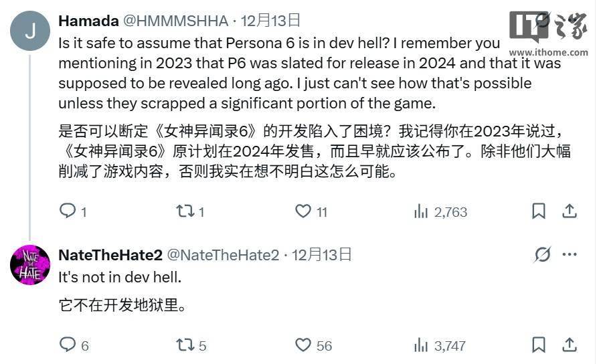Open NateTheHate2 display name

tap(110, 255)
